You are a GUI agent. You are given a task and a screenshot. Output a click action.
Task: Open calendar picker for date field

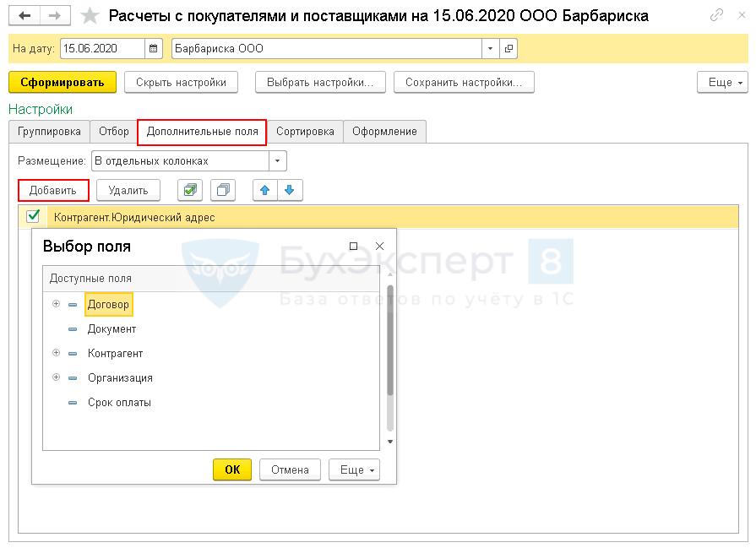point(154,49)
